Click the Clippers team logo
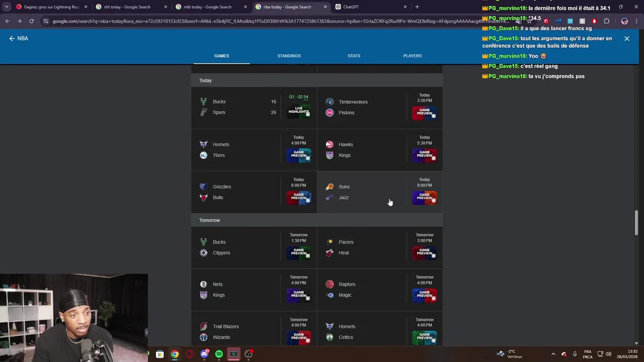This screenshot has width=644, height=362. [x=203, y=253]
